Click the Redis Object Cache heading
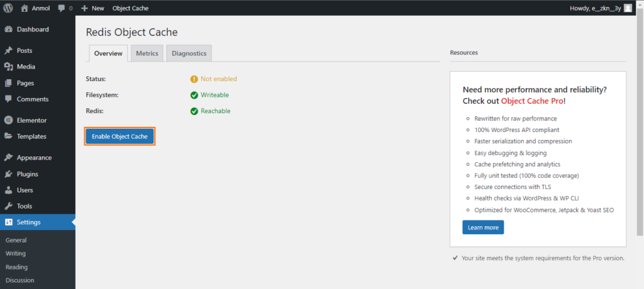 [132, 33]
